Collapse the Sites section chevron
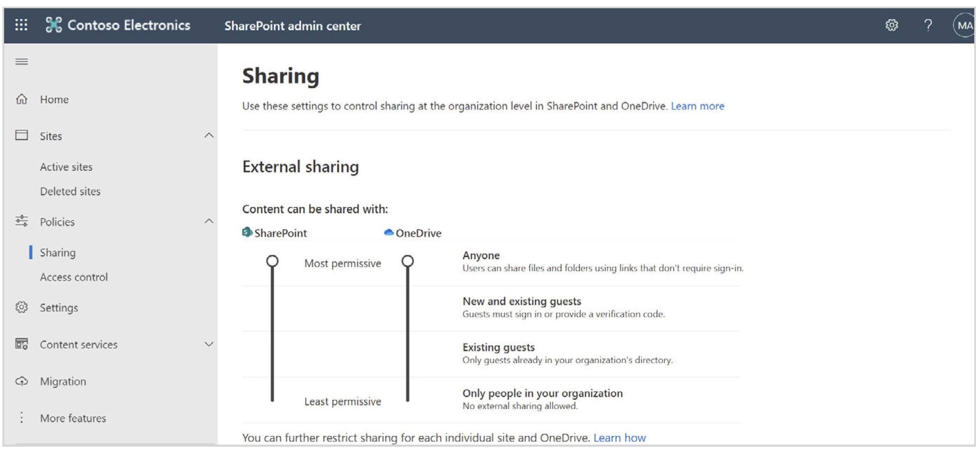Viewport: 980px width, 452px height. pyautogui.click(x=209, y=135)
